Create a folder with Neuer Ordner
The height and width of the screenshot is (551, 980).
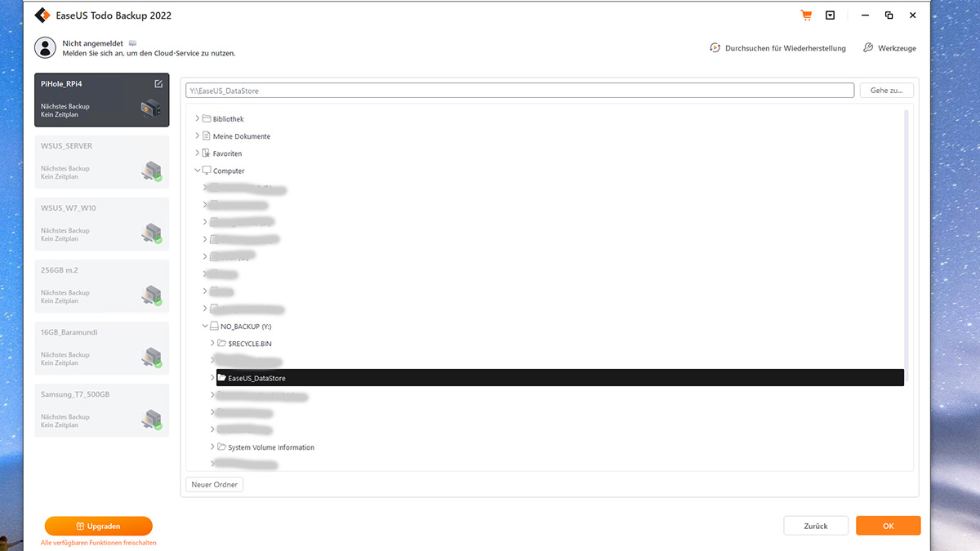[214, 485]
